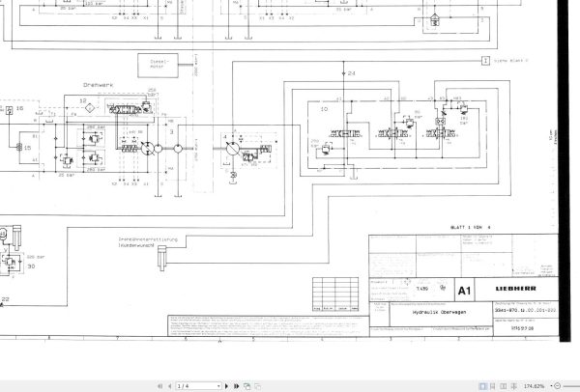Select single page view mode

click(482, 386)
